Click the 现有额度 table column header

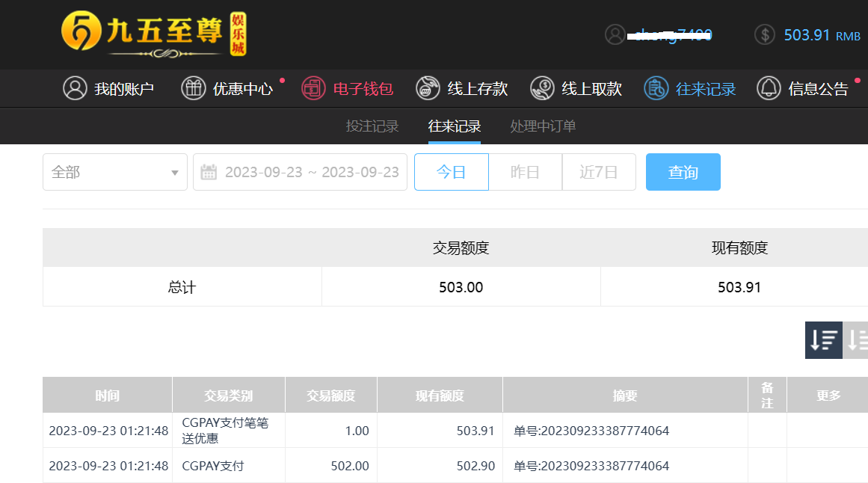(440, 396)
